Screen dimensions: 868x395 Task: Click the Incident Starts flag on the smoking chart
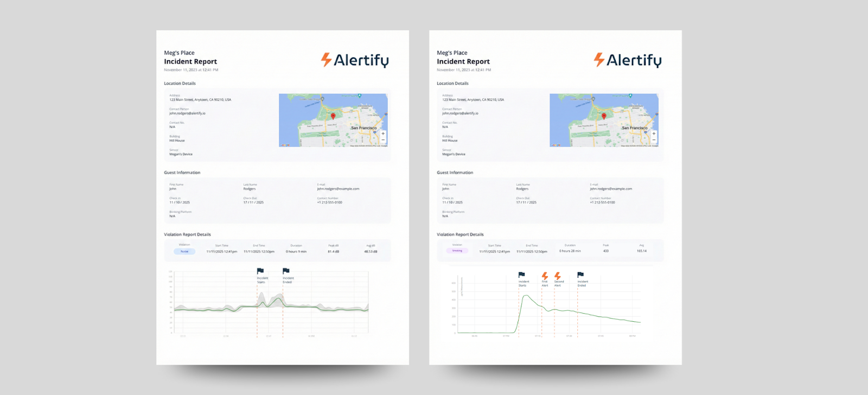click(521, 275)
